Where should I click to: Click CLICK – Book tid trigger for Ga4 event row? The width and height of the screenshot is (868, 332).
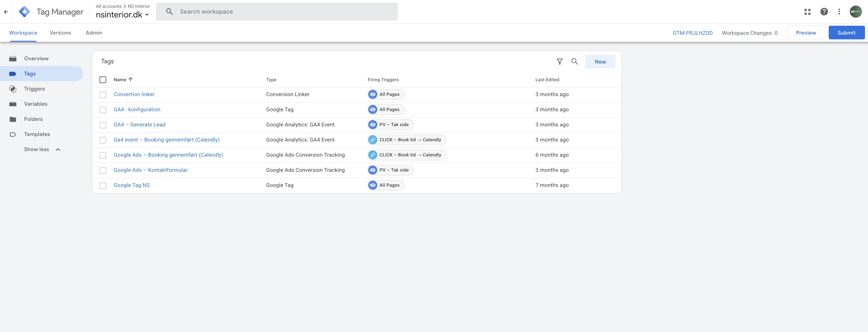coord(407,140)
